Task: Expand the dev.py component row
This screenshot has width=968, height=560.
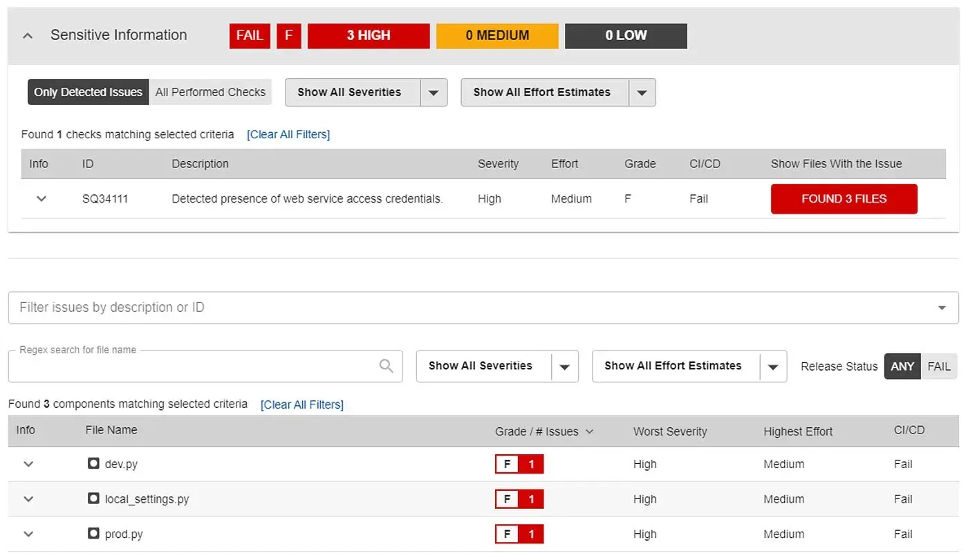Action: (28, 464)
